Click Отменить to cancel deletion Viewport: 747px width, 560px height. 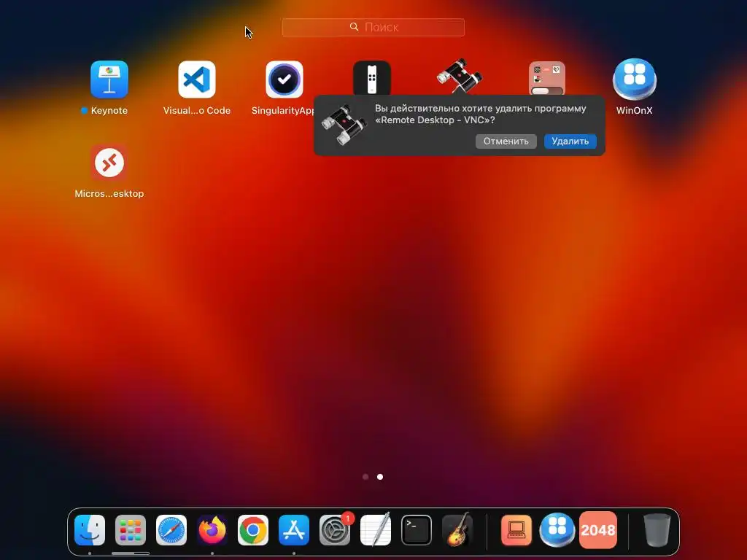506,141
